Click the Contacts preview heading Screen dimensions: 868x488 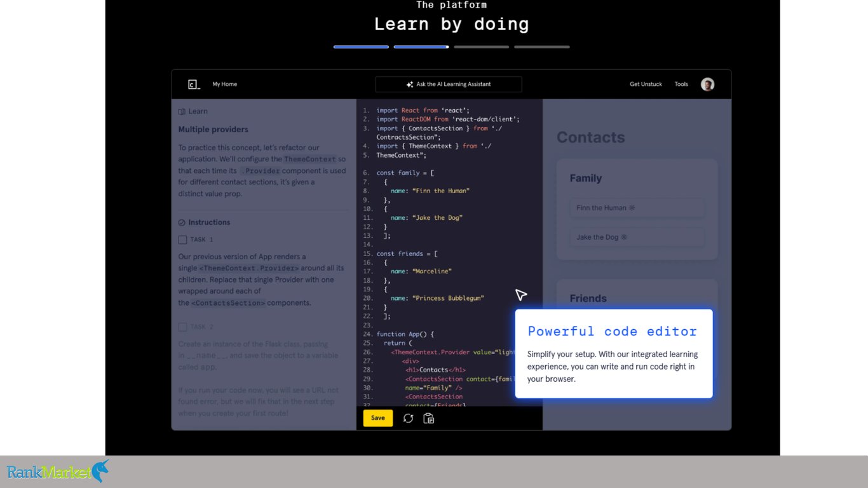coord(591,137)
